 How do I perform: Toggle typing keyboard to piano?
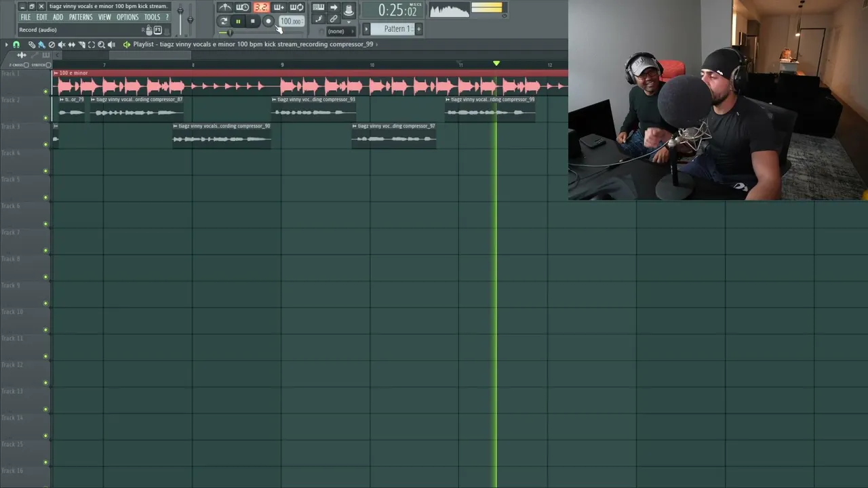[319, 7]
